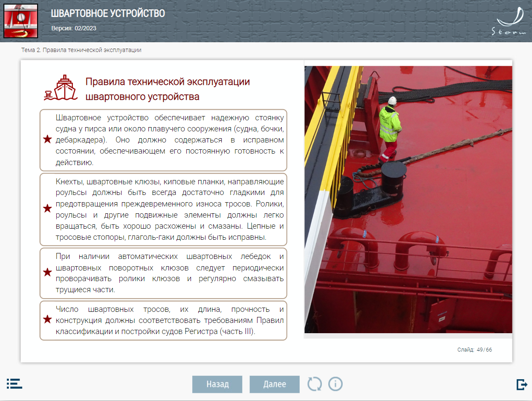Image resolution: width=532 pixels, height=401 pixels.
Task: Click the text box starting 'Кнехты, швартовные клюзы'
Action: pos(163,209)
